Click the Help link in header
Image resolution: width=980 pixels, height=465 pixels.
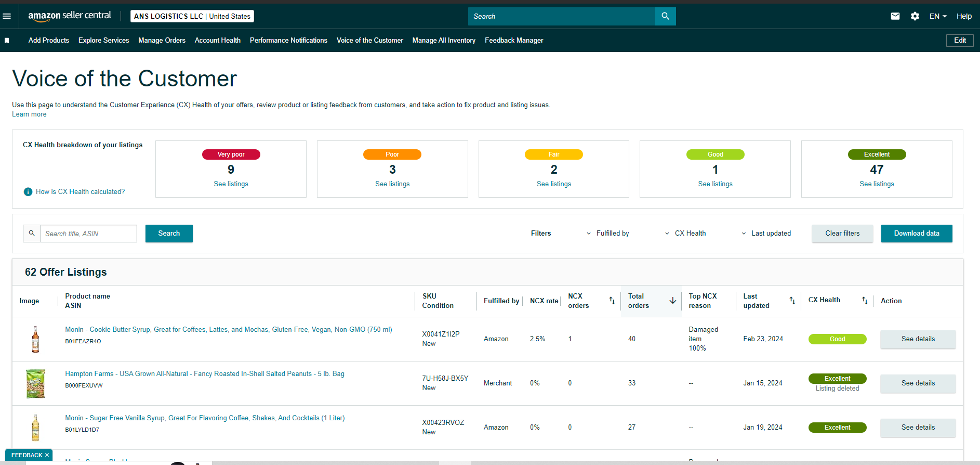[964, 16]
